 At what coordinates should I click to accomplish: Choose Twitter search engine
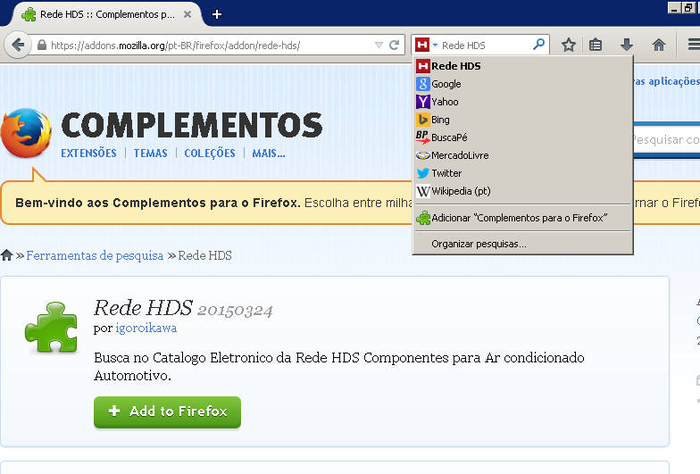tap(523, 173)
